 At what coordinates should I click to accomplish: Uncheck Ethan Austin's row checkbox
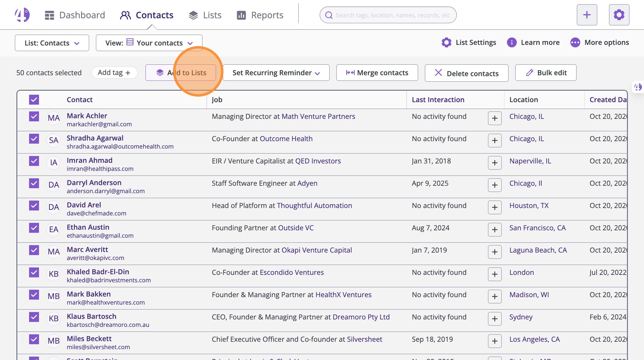click(x=34, y=228)
